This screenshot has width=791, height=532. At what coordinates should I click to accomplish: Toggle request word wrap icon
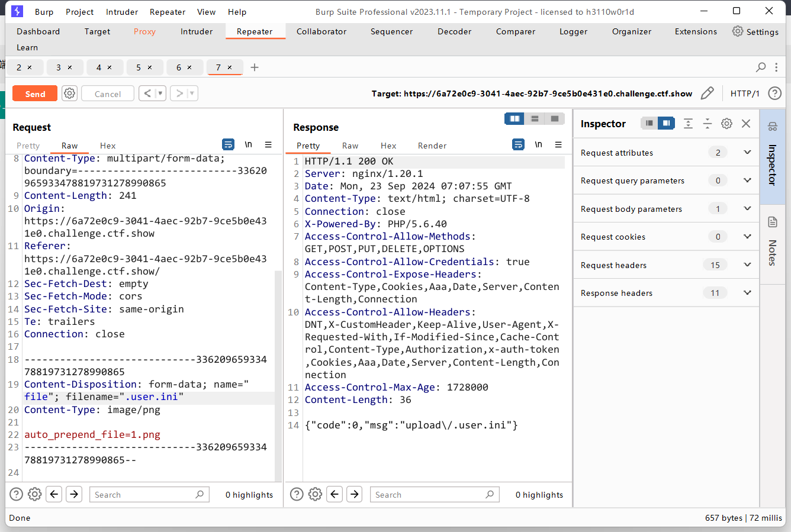(x=228, y=144)
